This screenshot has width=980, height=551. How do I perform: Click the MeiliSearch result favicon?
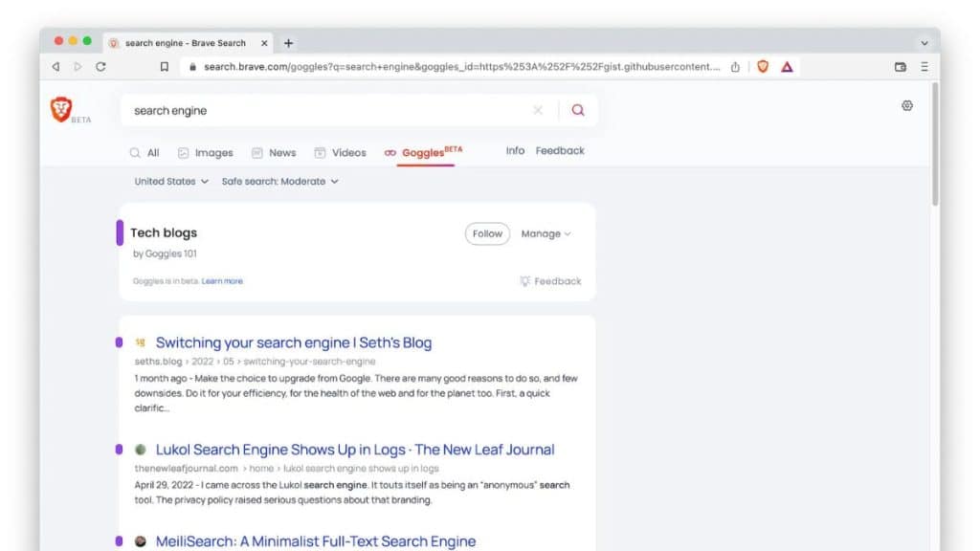141,541
